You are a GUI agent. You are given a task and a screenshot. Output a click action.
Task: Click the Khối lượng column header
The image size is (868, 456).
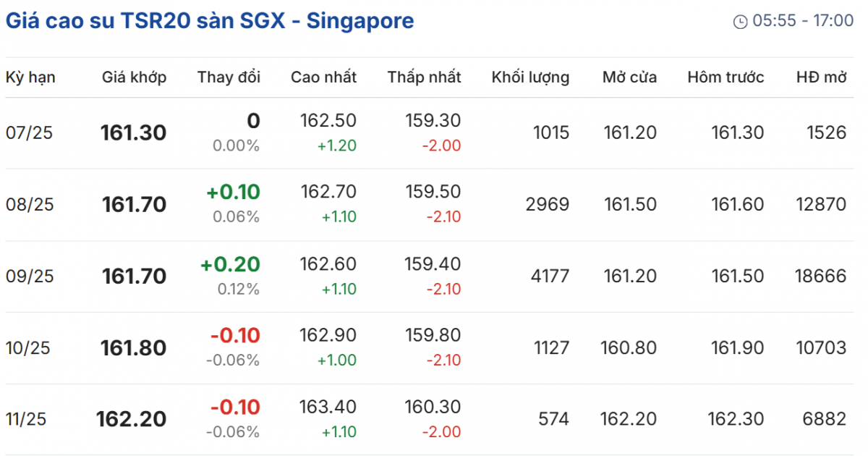click(530, 77)
